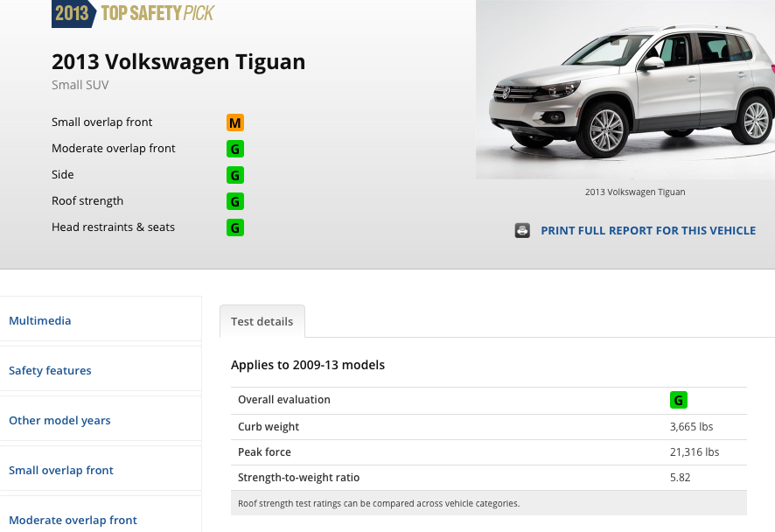The image size is (775, 532).
Task: Click the Volkswagen Tiguan vehicle photo
Action: 625,89
